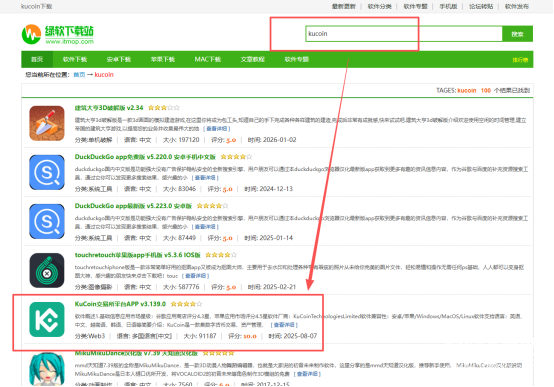
Task: Click the date 2026-01-02
Action: 279,140
